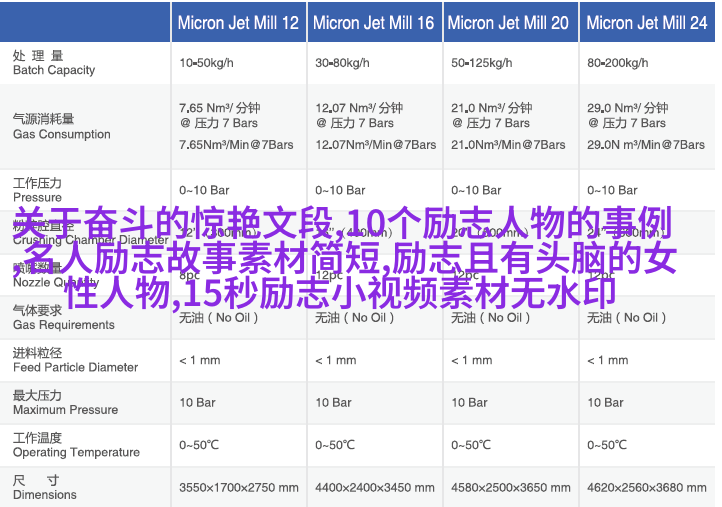Click the '12.07Nm³/Min@7Bars' gas consumption value
The image size is (722, 507).
pyautogui.click(x=376, y=145)
